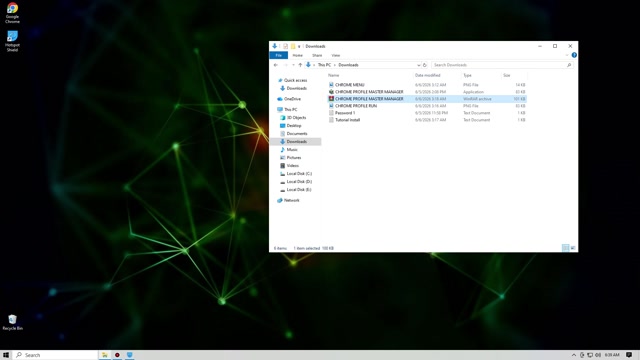Open Hotspot Shield desktop icon
The image size is (640, 360).
point(12,41)
